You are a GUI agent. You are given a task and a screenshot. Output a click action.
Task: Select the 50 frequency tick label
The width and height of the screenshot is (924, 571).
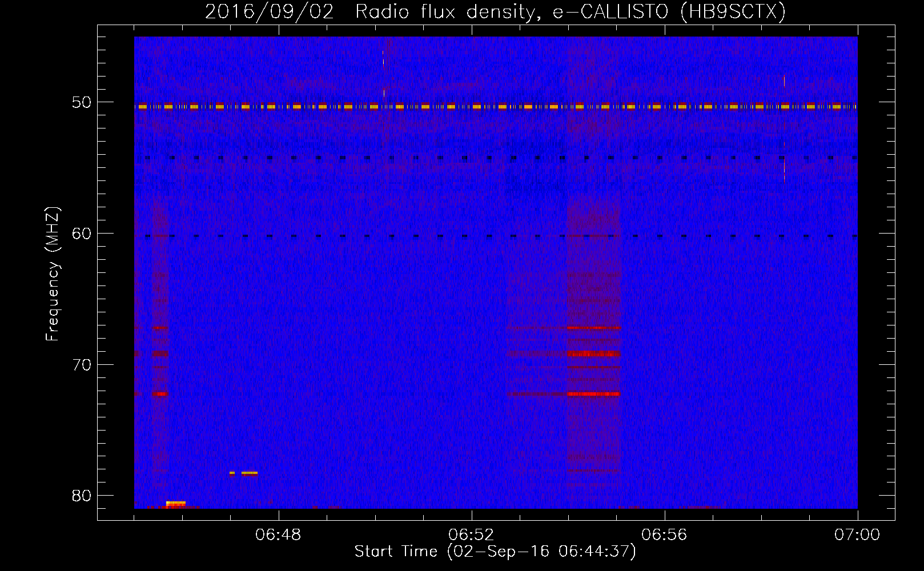(x=82, y=102)
